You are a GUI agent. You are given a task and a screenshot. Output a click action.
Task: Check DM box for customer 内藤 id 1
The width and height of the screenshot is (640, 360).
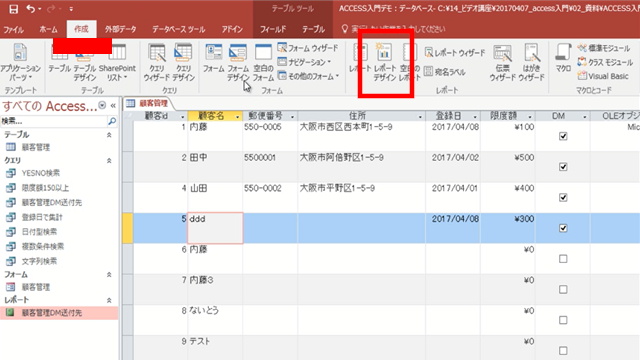click(x=563, y=136)
